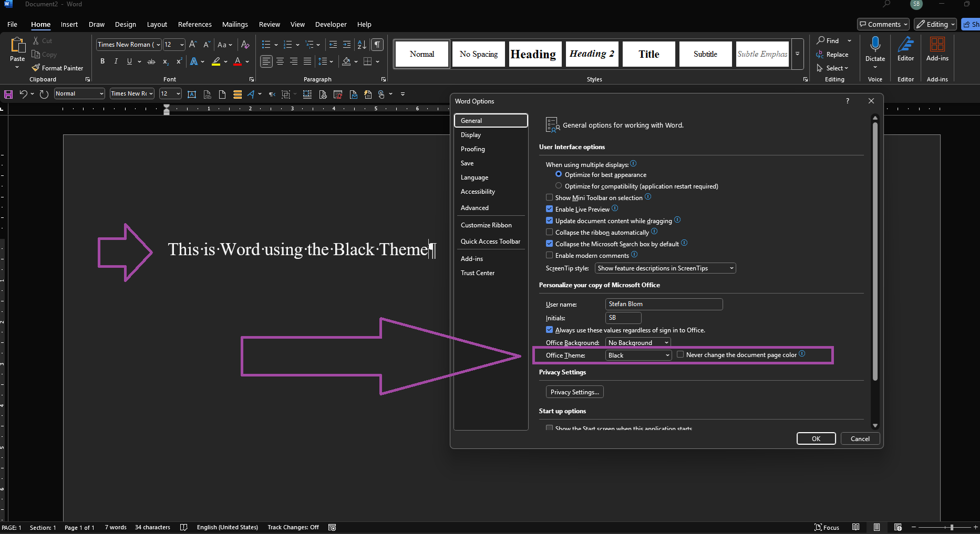The image size is (980, 534).
Task: Uncheck Collapse the Microsoft Search box
Action: click(x=549, y=244)
